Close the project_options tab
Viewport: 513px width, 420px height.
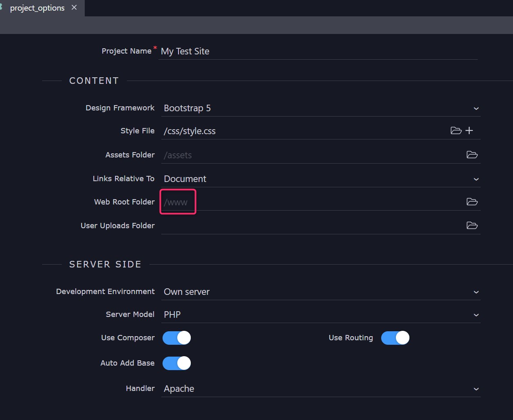tap(74, 7)
